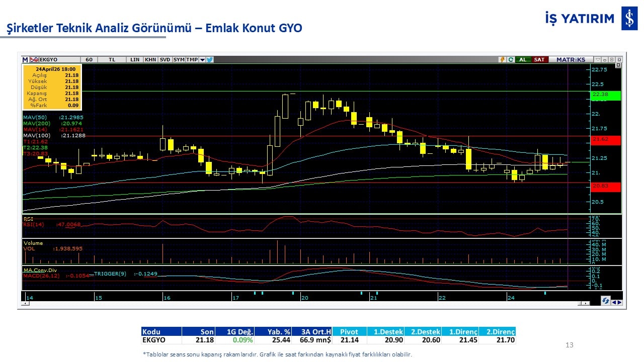Expand the dropdown arrow after TMP
Image resolution: width=644 pixels, height=362 pixels.
(202, 59)
